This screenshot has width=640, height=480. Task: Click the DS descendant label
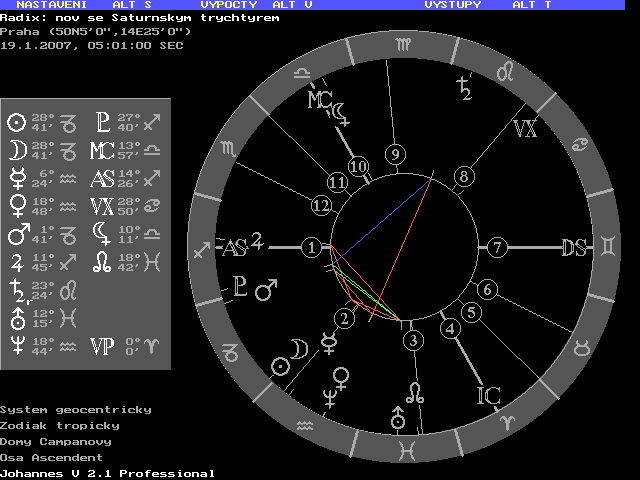(x=573, y=248)
